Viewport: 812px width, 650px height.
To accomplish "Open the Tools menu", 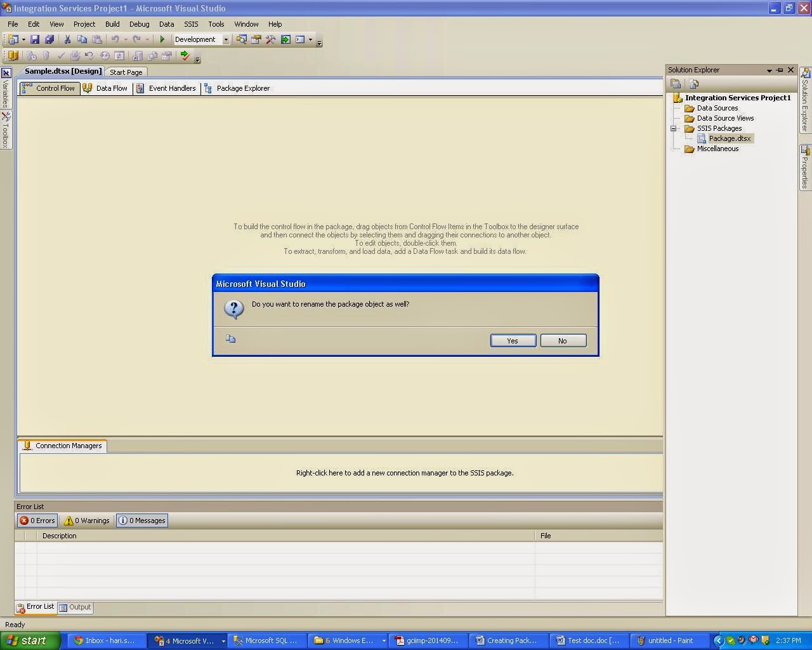I will tap(216, 24).
